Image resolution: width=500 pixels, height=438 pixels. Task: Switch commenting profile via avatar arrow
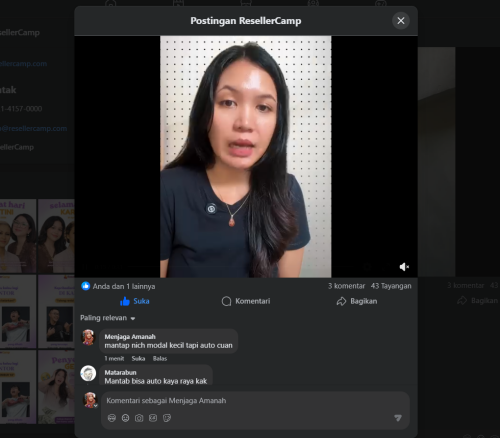point(95,406)
